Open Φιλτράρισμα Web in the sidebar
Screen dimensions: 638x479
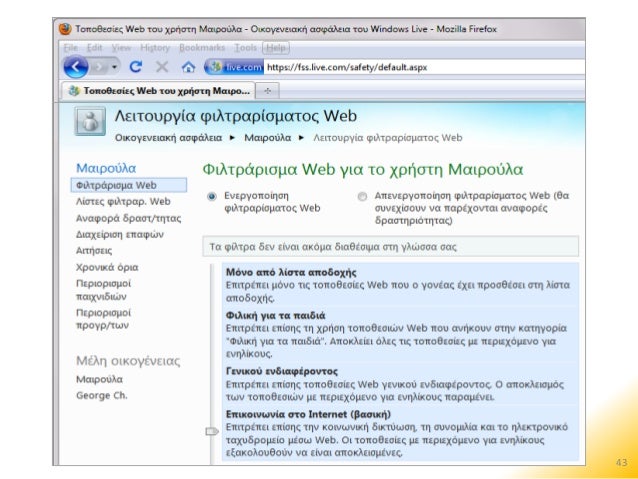point(129,185)
